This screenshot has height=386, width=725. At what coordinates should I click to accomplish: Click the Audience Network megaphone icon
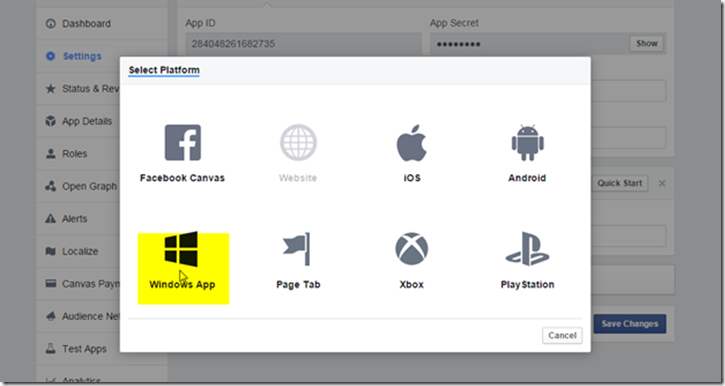(x=50, y=316)
